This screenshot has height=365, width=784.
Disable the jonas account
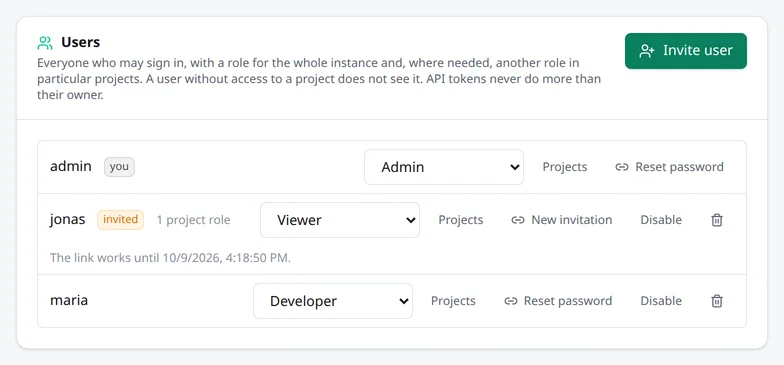(660, 220)
